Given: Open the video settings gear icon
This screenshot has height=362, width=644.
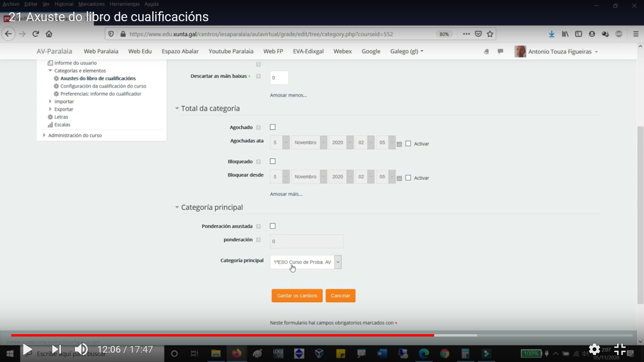Looking at the screenshot, I should click(594, 349).
